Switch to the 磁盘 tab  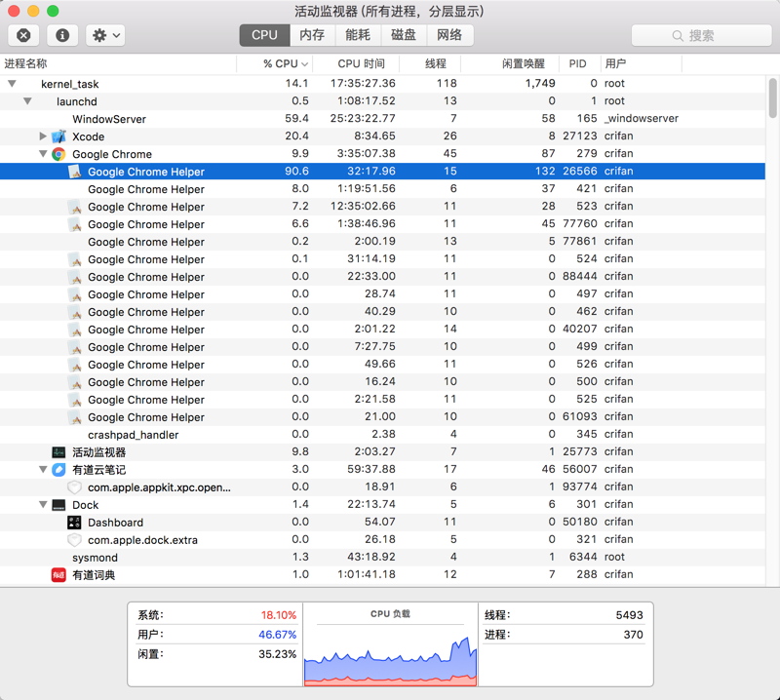tap(404, 35)
